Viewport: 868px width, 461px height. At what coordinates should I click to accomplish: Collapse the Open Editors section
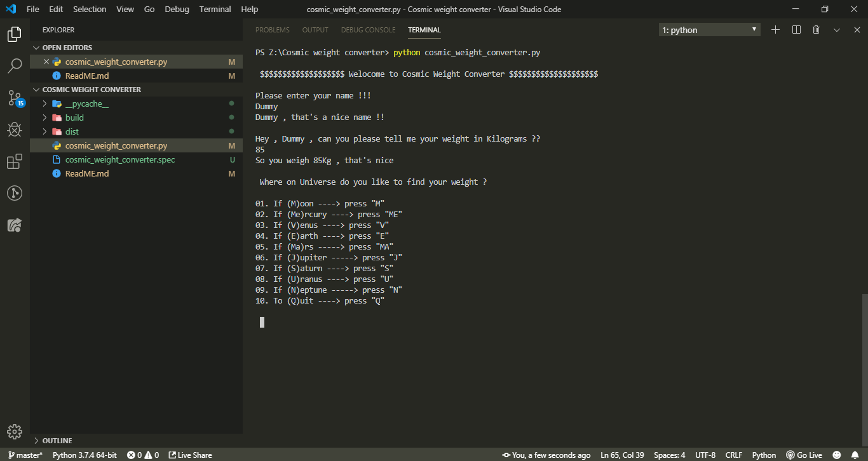pyautogui.click(x=67, y=48)
